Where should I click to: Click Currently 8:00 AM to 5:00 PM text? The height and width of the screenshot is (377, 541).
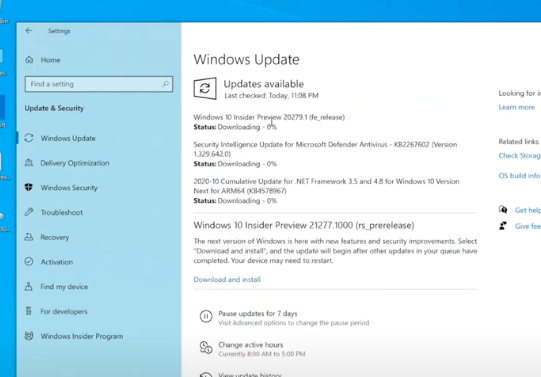(262, 354)
